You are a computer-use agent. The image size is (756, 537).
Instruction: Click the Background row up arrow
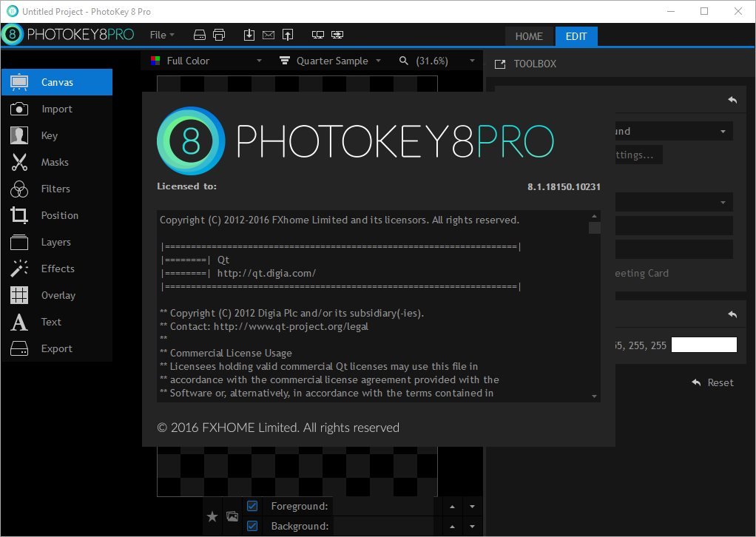[452, 527]
